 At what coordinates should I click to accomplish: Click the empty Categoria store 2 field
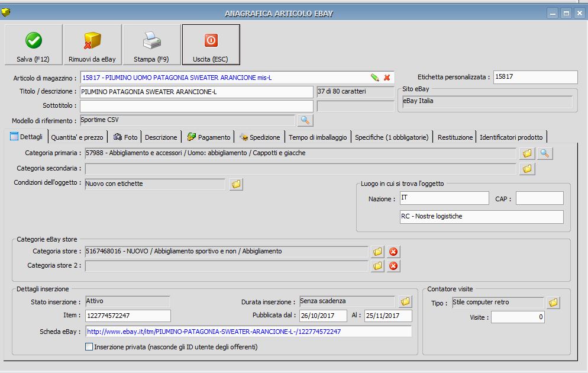227,266
